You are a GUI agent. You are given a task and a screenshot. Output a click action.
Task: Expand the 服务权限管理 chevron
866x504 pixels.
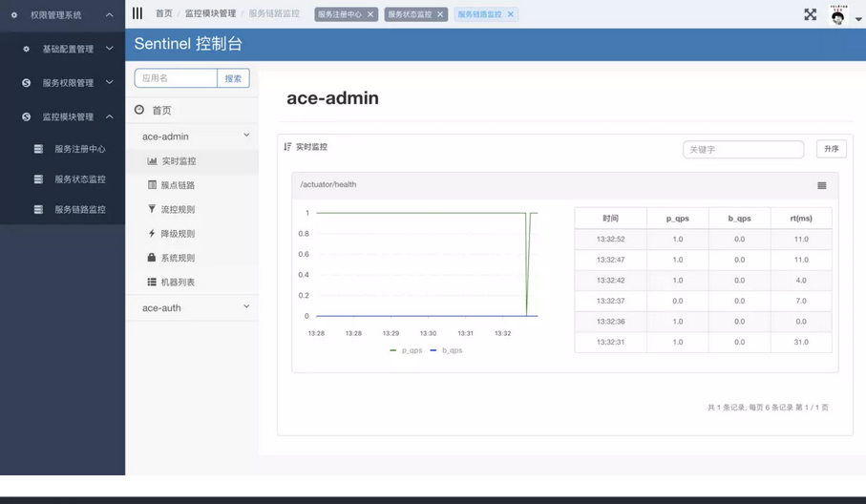(110, 82)
